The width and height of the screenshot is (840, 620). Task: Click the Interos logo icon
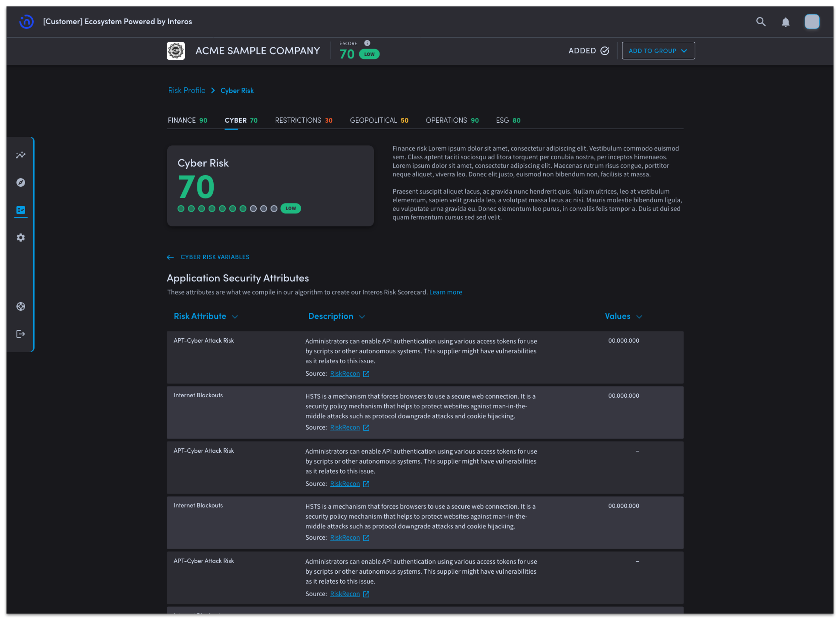coord(26,22)
